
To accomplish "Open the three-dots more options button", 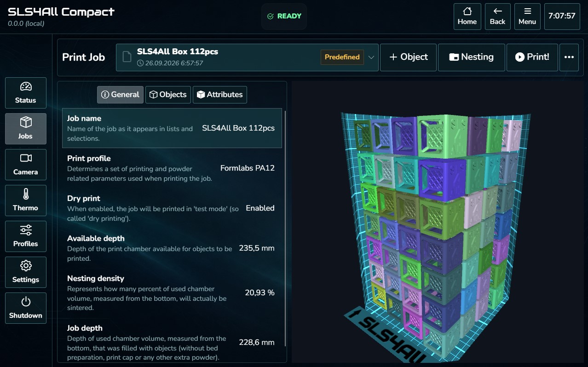I will pos(569,57).
